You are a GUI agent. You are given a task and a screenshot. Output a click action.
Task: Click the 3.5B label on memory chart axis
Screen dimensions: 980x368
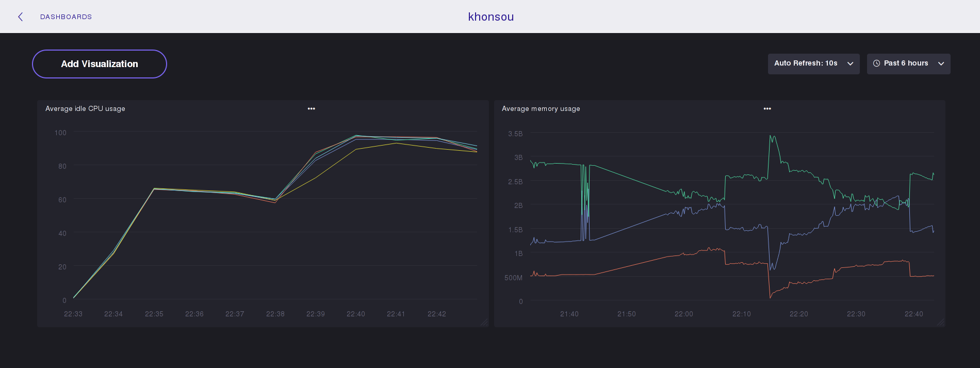[x=515, y=134]
